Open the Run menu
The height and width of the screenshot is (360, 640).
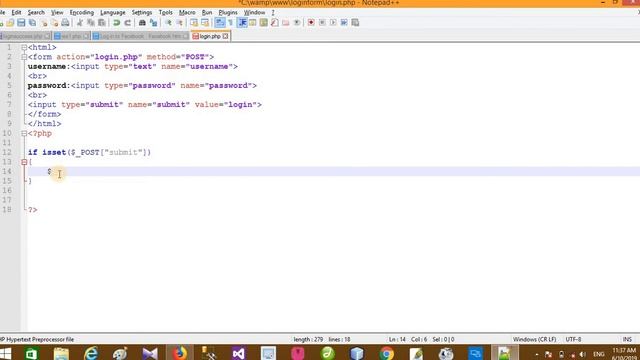pos(207,13)
